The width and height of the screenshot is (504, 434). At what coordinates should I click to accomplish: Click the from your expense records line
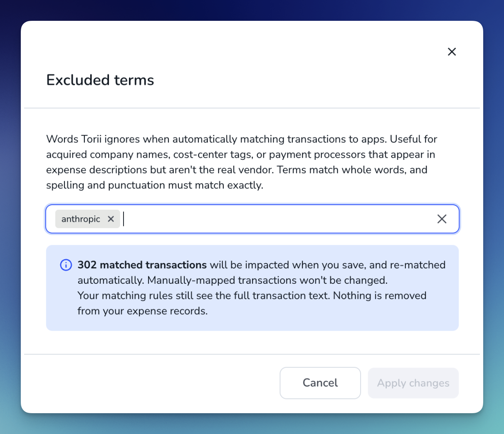tap(143, 311)
